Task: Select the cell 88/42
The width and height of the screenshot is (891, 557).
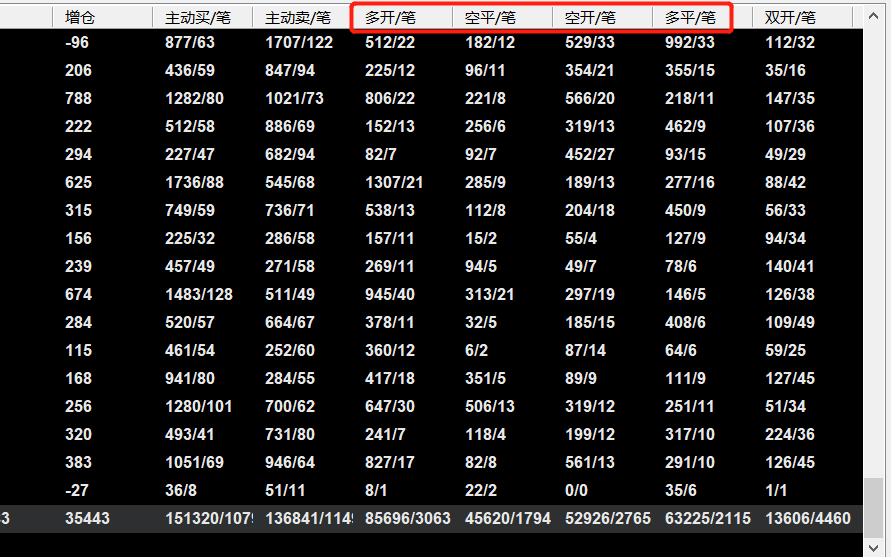Action: pyautogui.click(x=785, y=182)
